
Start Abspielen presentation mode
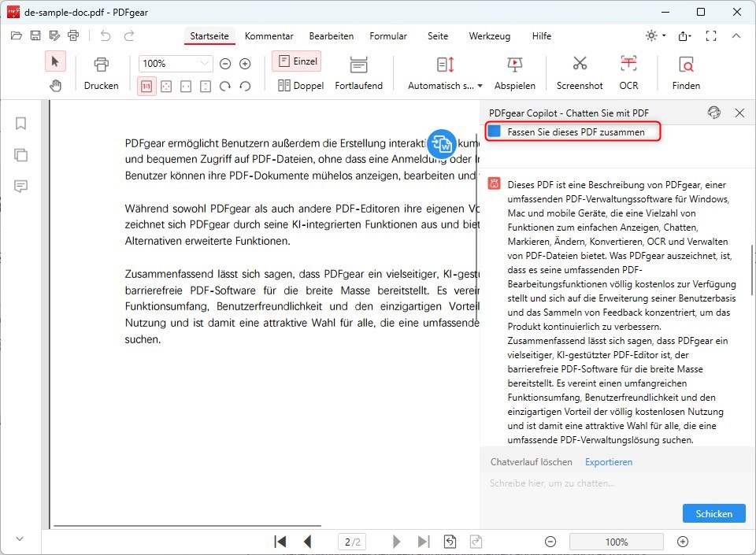click(514, 73)
